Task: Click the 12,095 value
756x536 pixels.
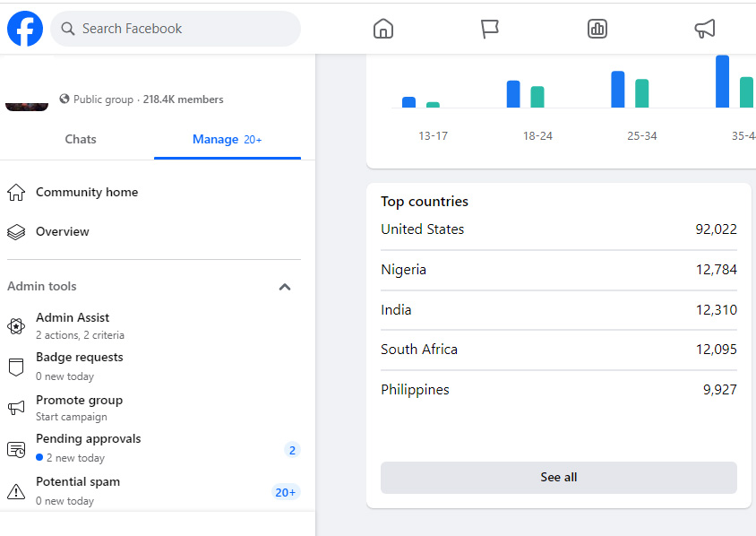Action: (x=716, y=350)
